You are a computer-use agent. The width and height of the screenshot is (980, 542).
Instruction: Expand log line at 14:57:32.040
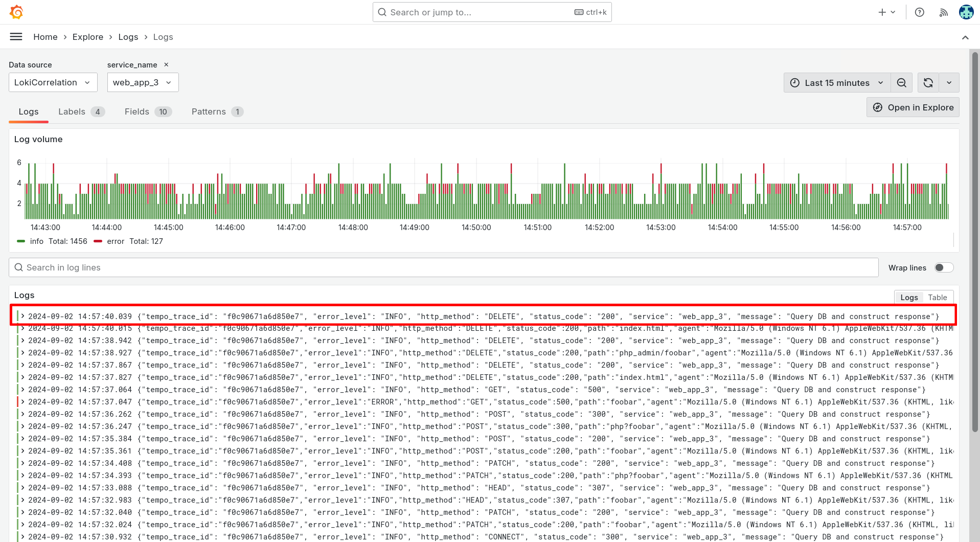point(23,512)
